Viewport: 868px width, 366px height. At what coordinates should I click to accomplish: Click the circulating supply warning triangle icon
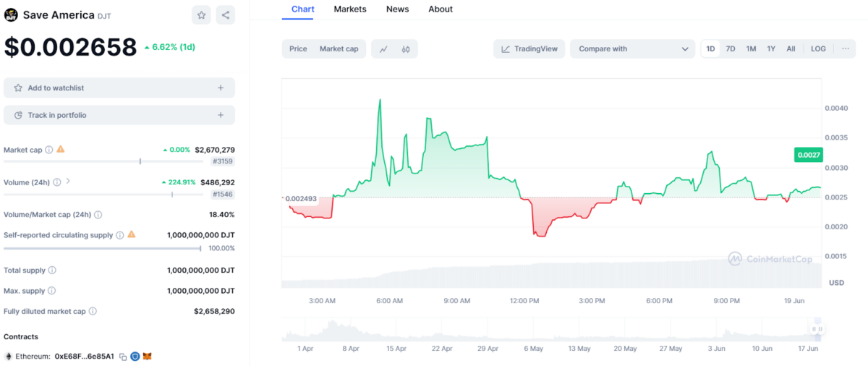[x=132, y=234]
